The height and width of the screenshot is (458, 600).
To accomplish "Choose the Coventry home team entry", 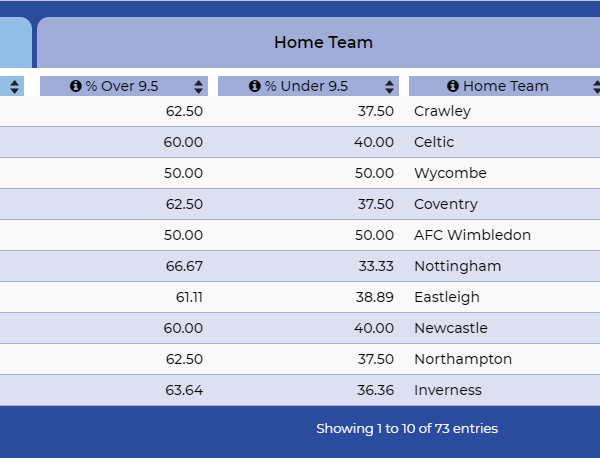I will 446,204.
